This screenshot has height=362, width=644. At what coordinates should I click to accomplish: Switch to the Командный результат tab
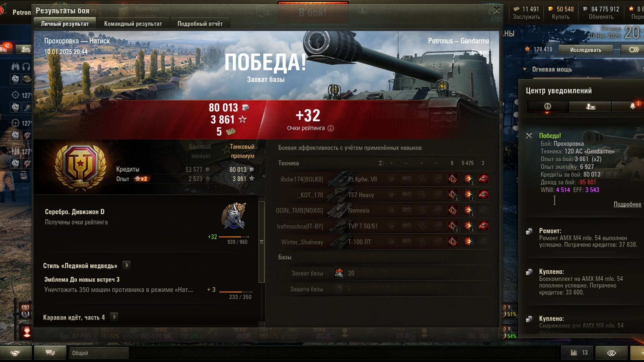[x=133, y=24]
